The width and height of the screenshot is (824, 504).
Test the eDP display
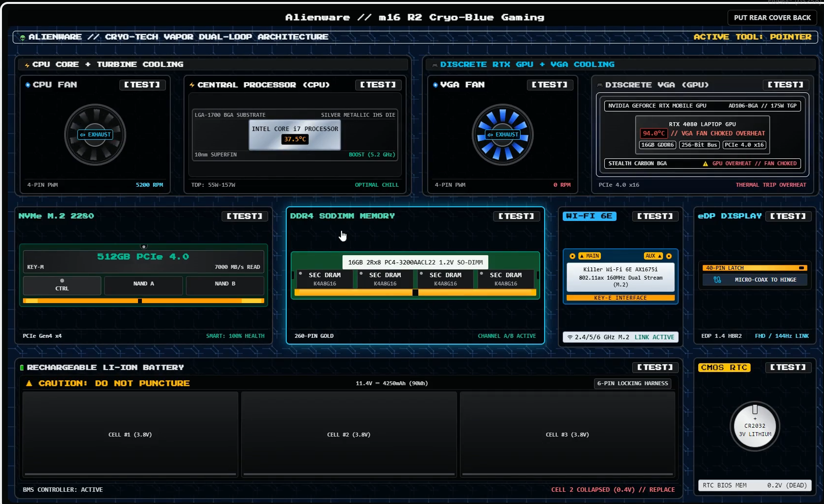[x=788, y=216]
